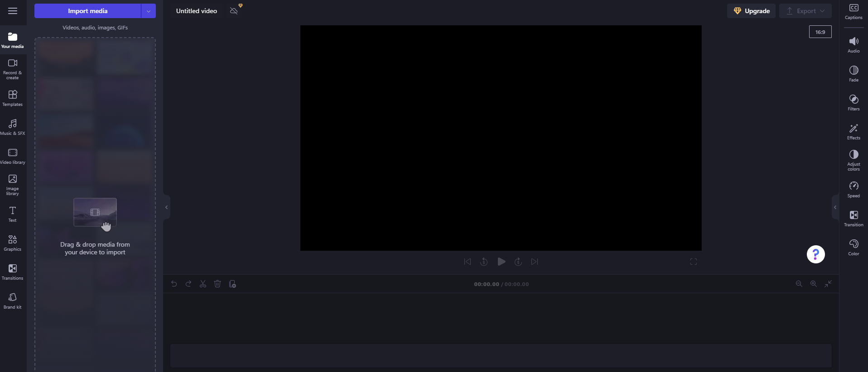
Task: Click the help question mark button
Action: [x=815, y=254]
